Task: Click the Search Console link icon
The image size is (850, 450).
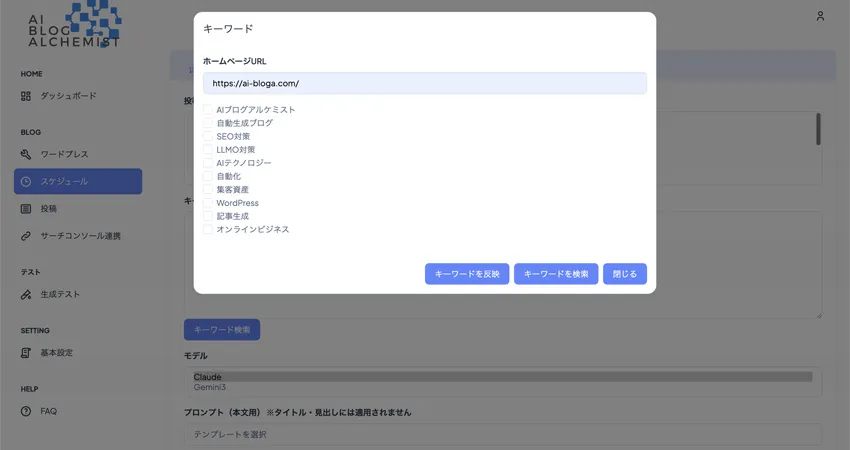Action: (x=26, y=237)
